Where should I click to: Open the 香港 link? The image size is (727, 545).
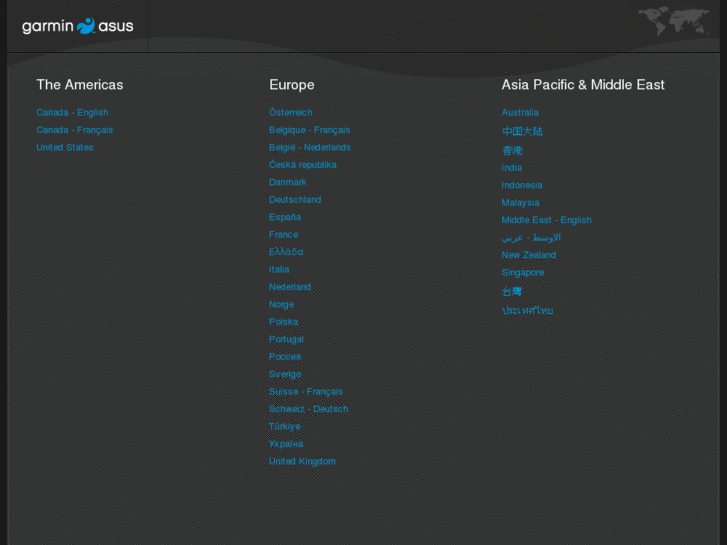click(512, 150)
